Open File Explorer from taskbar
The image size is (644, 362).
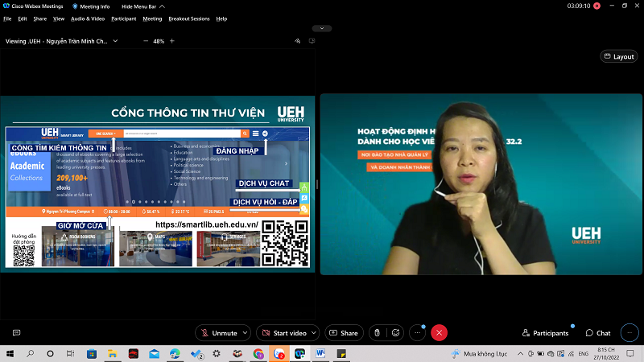[x=113, y=354]
